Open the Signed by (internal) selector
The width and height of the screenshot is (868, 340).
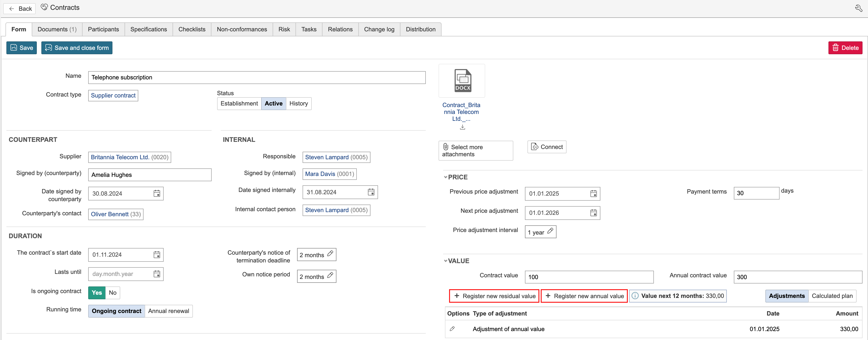coord(330,174)
